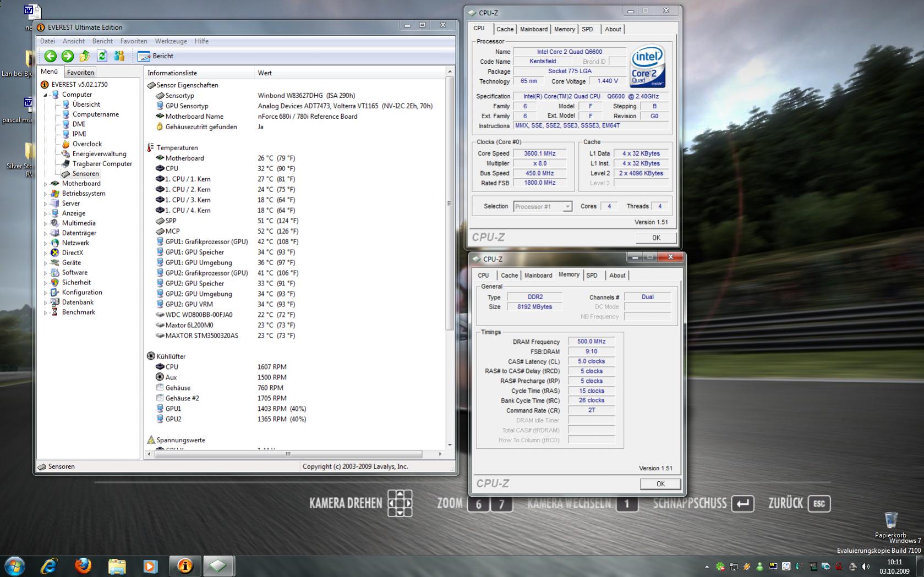Select the Konfiguration tree item
Image resolution: width=924 pixels, height=577 pixels.
pyautogui.click(x=81, y=293)
